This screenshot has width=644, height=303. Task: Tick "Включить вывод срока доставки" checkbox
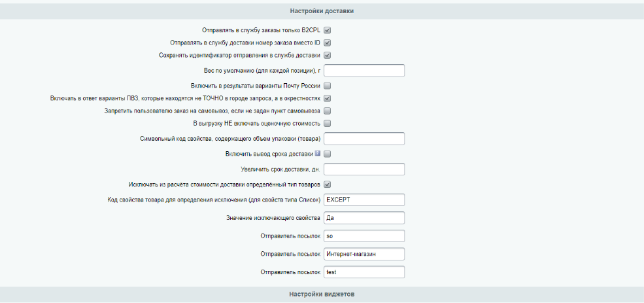click(328, 154)
